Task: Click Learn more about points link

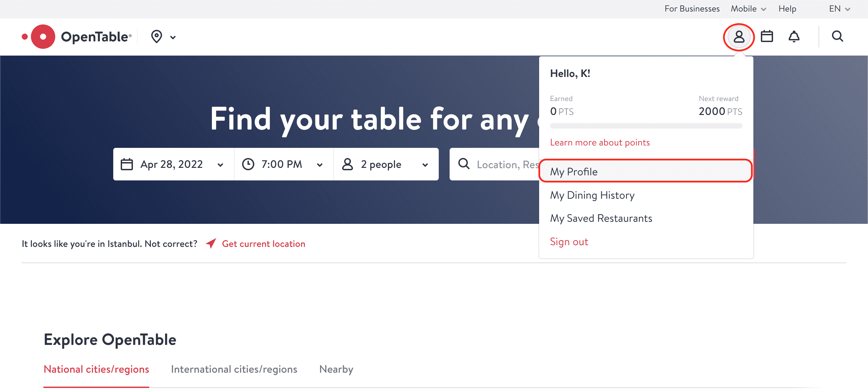Action: point(599,142)
